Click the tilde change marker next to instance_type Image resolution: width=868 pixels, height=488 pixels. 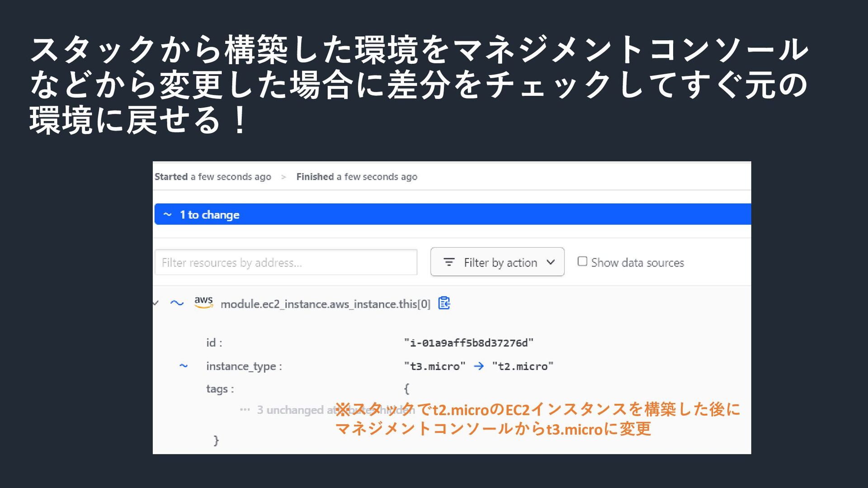183,366
